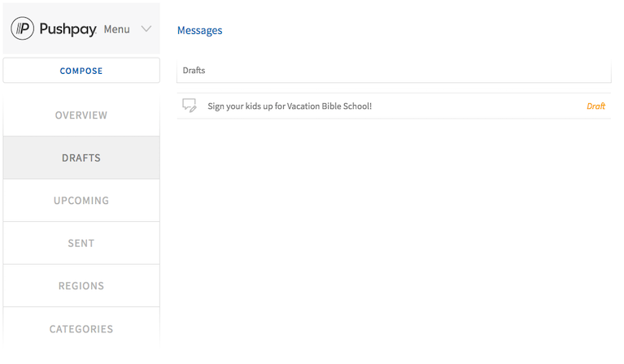Open the Vacation Bible School draft title
Screen dimensions: 624x364
click(290, 106)
